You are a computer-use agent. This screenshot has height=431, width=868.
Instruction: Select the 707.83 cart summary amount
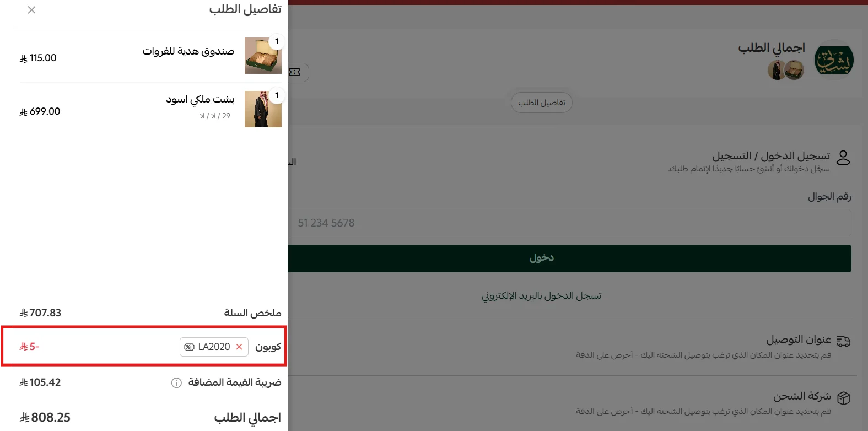click(x=40, y=313)
